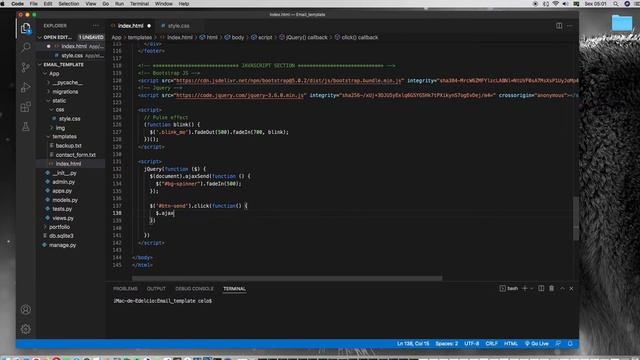640x360 pixels.
Task: Collapse the EMAIL_TEMPLATE folder section
Action: [40, 64]
